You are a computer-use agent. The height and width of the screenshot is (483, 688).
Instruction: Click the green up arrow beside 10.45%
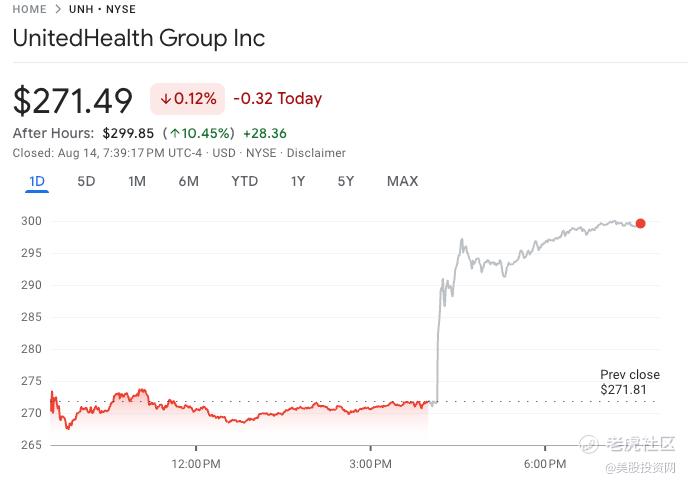click(174, 133)
